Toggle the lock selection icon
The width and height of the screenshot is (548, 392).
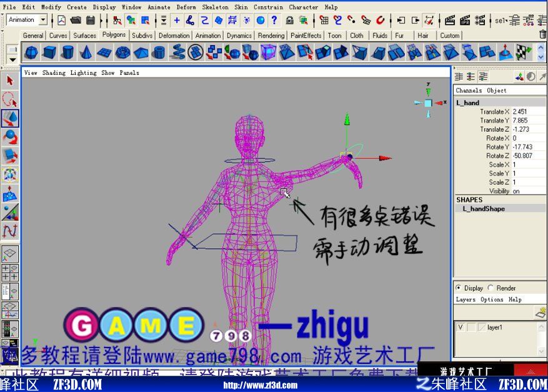coord(289,20)
